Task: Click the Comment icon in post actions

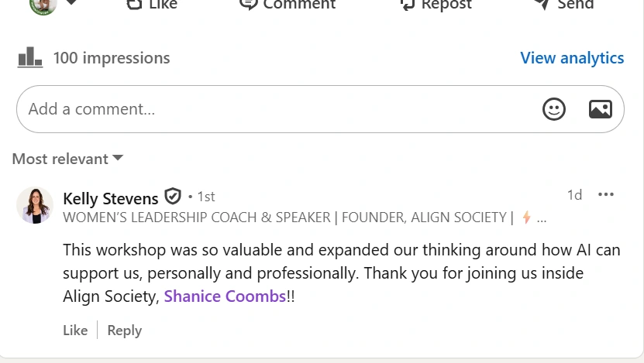Action: (248, 4)
